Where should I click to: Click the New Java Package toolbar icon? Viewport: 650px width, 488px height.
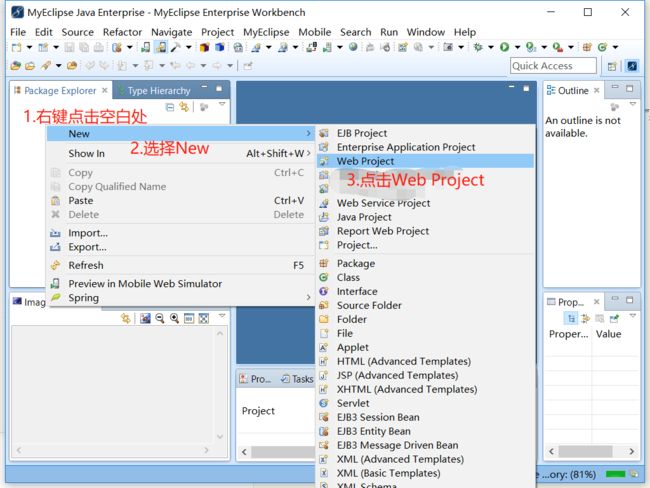[x=587, y=47]
